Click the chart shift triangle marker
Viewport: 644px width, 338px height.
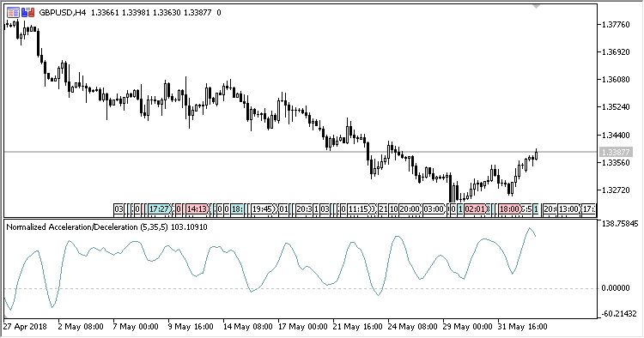536,6
